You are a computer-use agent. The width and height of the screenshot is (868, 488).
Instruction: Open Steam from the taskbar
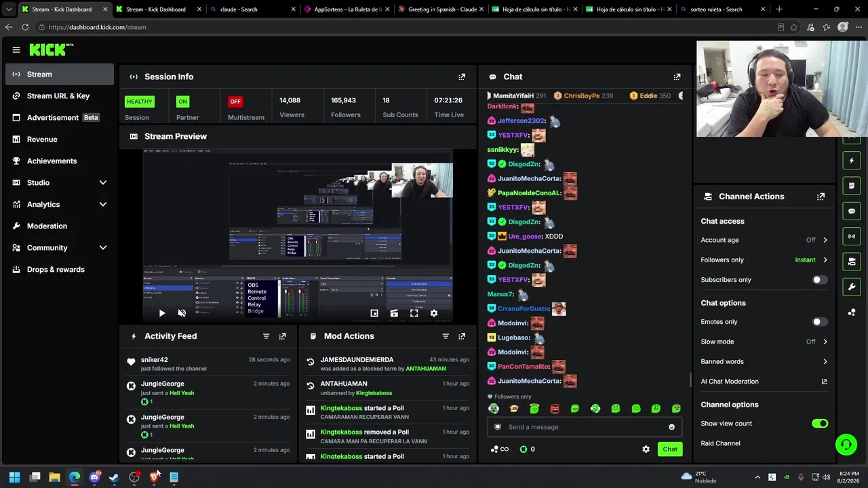tap(114, 477)
